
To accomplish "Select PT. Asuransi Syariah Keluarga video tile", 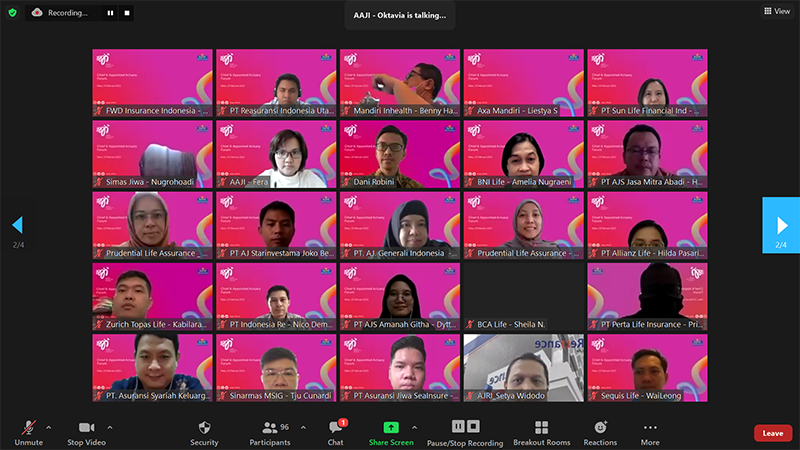I will click(153, 368).
